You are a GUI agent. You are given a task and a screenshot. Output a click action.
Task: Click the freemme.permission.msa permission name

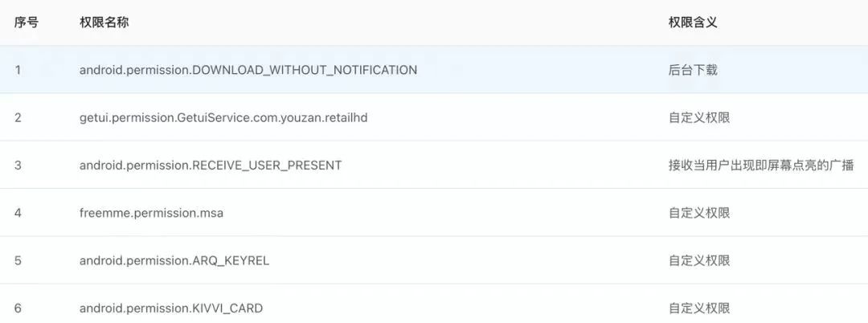[152, 213]
